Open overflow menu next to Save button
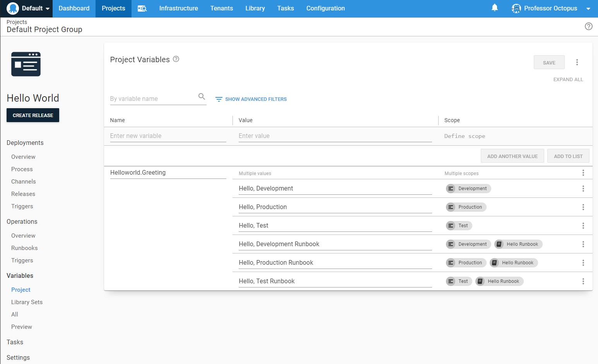 pyautogui.click(x=577, y=62)
